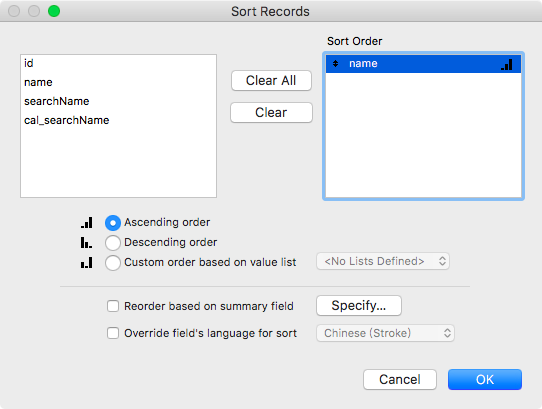Select the cal_searchName field

(x=119, y=120)
